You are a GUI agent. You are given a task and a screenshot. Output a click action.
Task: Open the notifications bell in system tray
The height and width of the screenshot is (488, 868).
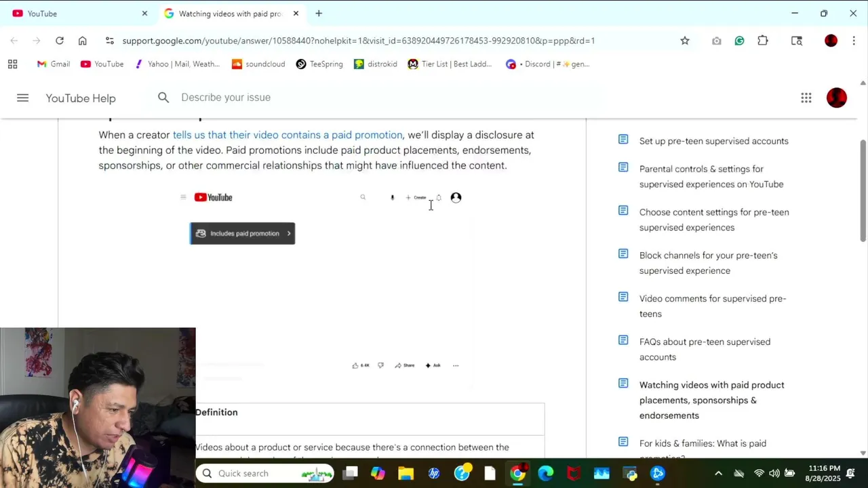point(850,473)
